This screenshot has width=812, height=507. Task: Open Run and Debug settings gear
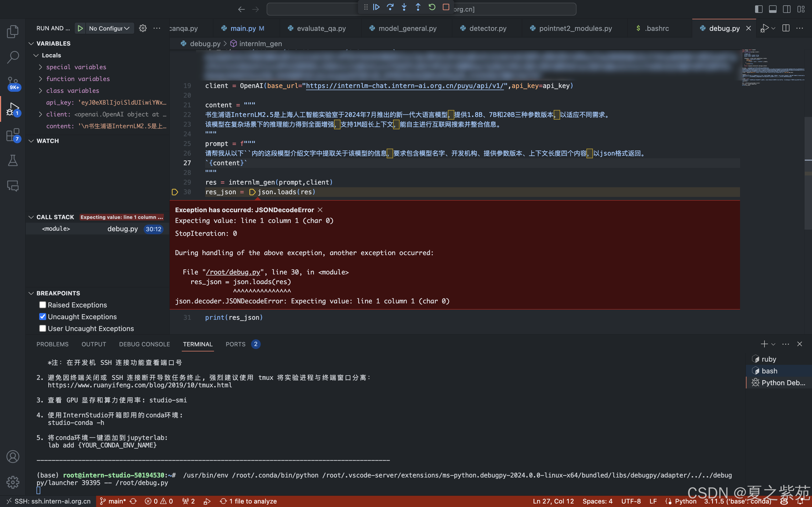[143, 28]
